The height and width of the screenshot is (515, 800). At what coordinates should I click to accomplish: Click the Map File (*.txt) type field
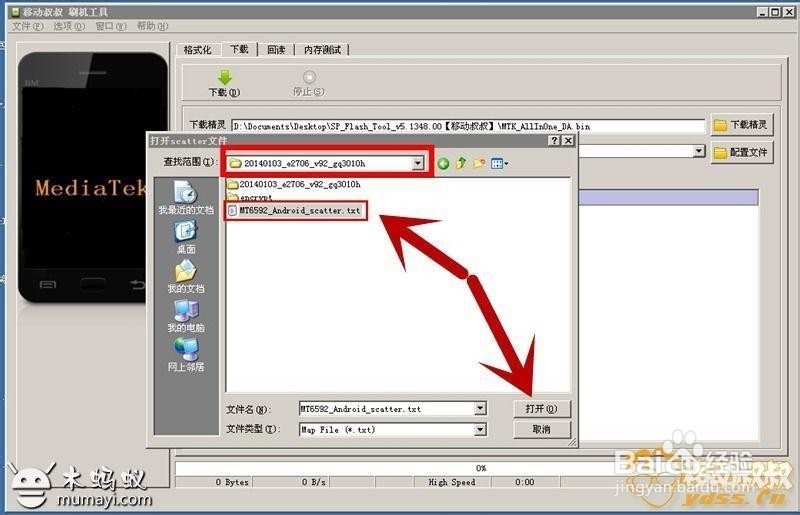click(x=387, y=430)
